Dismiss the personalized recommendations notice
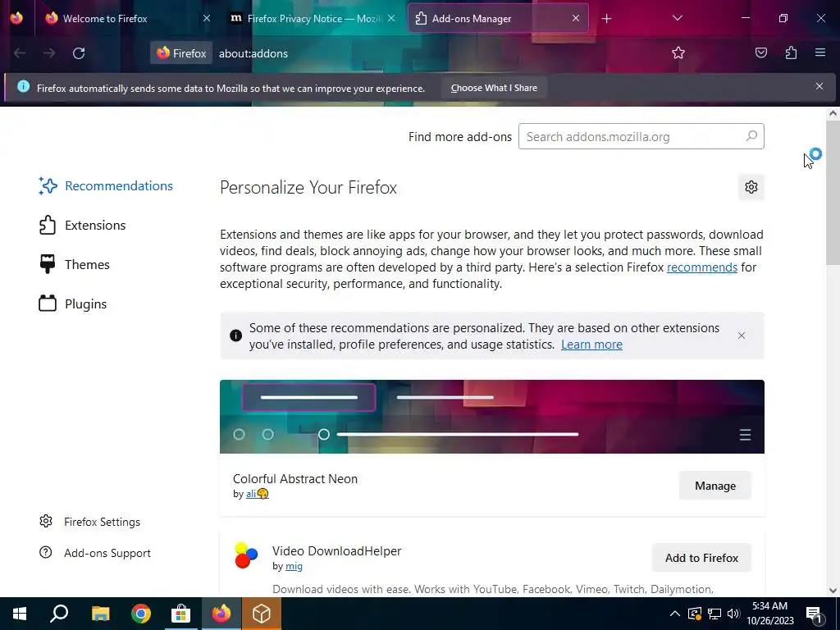The width and height of the screenshot is (840, 630). point(742,336)
